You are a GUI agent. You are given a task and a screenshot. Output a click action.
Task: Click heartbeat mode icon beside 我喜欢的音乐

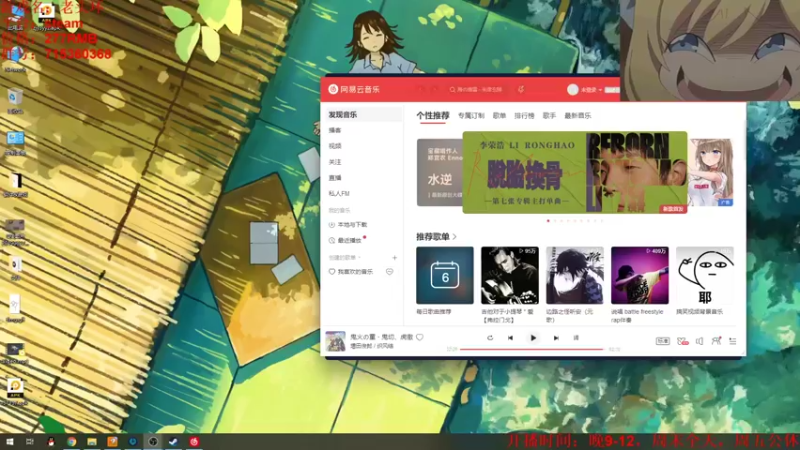(x=390, y=272)
